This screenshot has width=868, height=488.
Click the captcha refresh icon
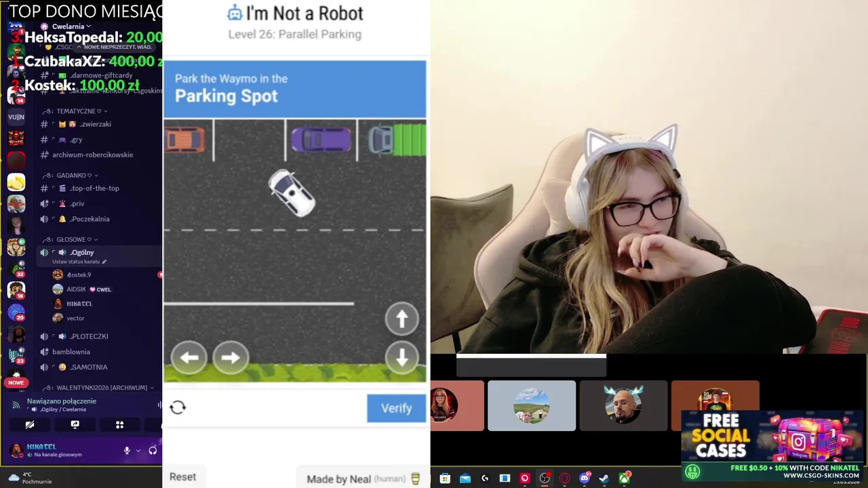pos(178,407)
